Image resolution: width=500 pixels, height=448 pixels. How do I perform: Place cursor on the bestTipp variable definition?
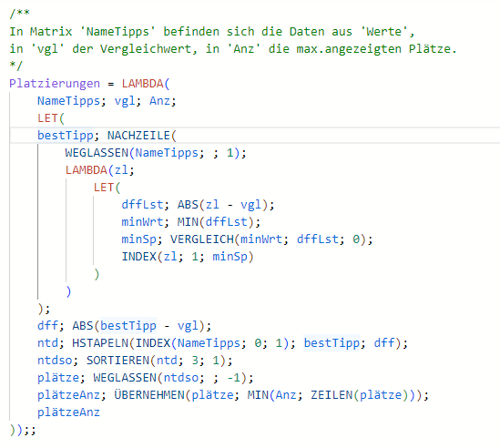coord(66,136)
